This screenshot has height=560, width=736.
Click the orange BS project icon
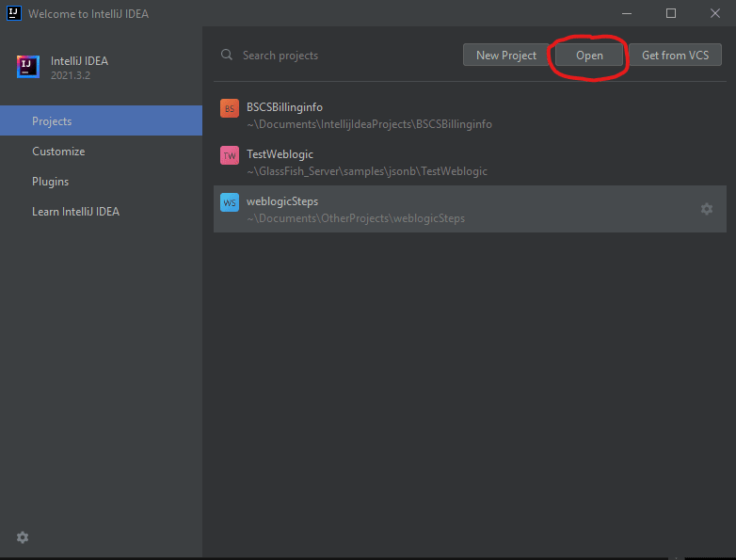pyautogui.click(x=230, y=108)
